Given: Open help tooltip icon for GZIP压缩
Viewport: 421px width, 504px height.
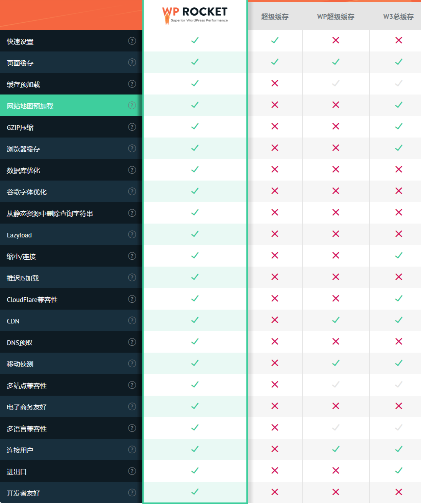Looking at the screenshot, I should [132, 127].
